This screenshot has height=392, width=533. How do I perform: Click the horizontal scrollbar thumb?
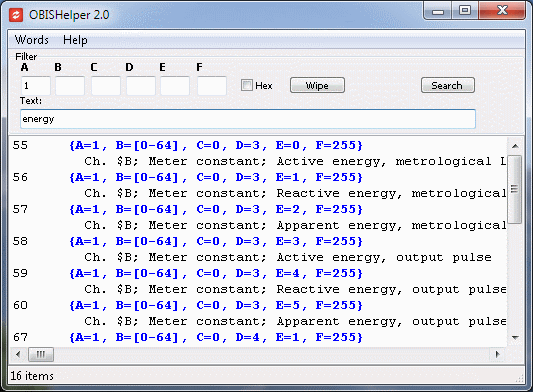point(40,355)
